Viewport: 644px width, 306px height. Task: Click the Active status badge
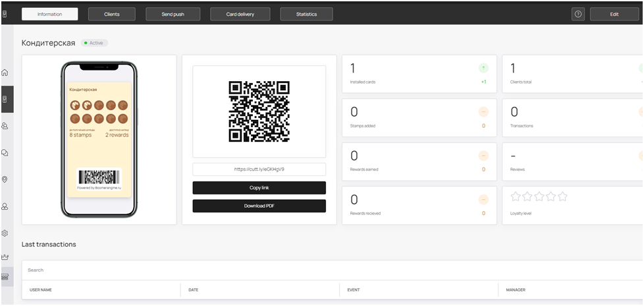point(94,43)
